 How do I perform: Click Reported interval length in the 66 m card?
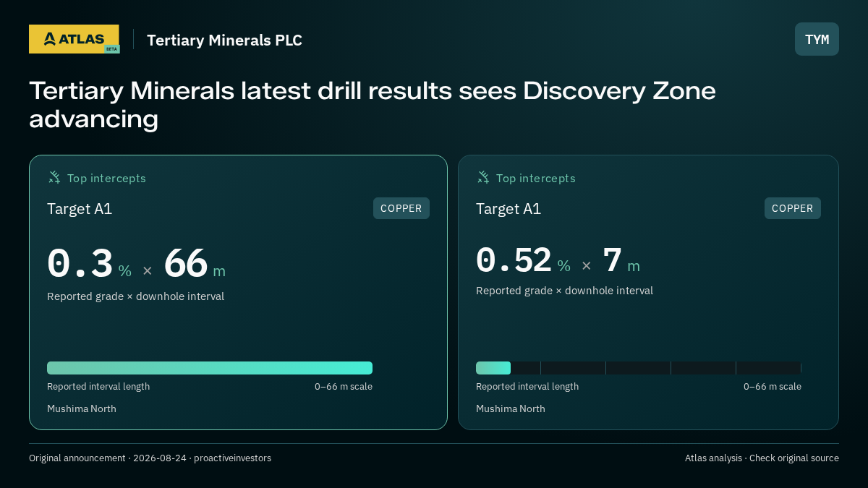point(98,387)
